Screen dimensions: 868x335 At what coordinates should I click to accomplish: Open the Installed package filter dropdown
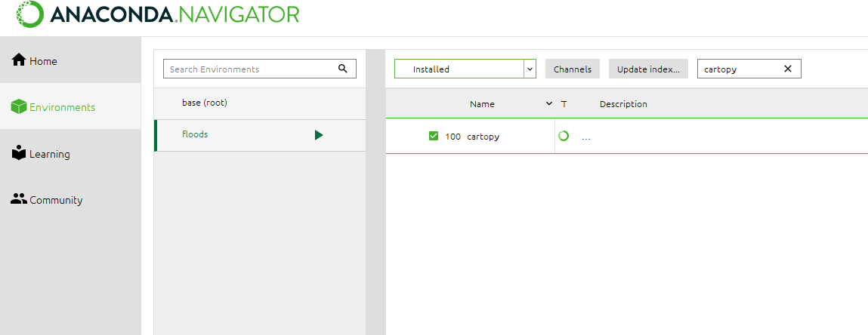point(465,69)
